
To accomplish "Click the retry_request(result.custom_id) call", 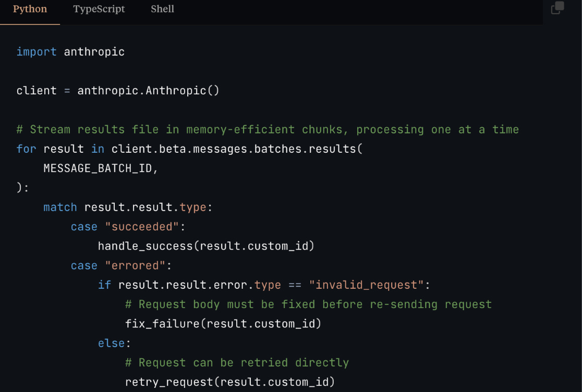I will [230, 382].
